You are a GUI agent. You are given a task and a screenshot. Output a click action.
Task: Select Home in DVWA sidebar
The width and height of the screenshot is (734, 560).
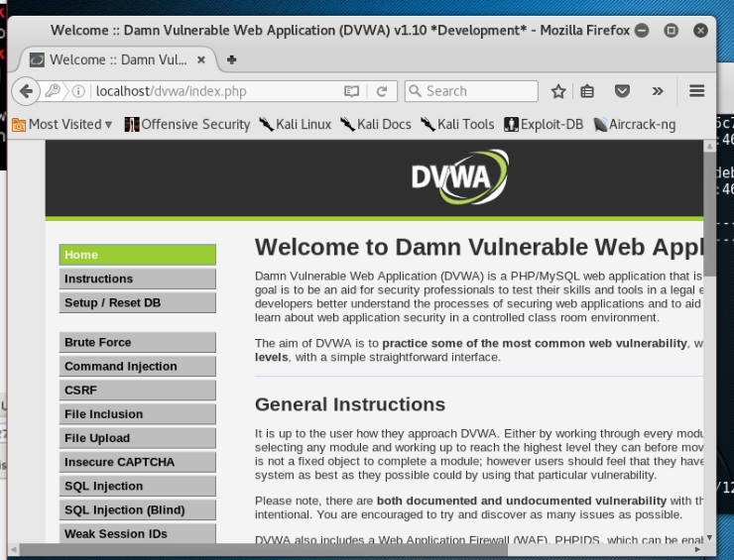pos(138,255)
